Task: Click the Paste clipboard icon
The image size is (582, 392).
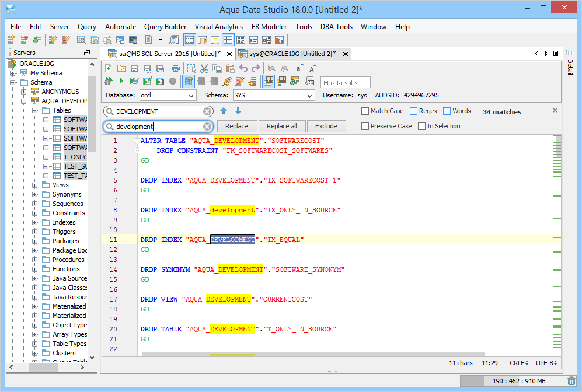Action: pyautogui.click(x=229, y=68)
